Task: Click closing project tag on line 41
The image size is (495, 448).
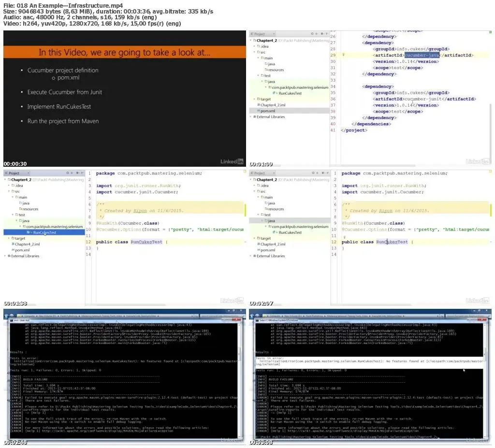Action: click(x=354, y=130)
